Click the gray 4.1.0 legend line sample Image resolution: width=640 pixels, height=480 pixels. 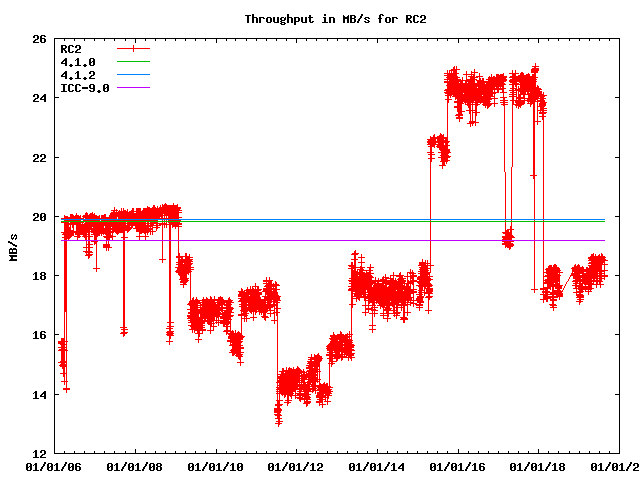(x=133, y=62)
